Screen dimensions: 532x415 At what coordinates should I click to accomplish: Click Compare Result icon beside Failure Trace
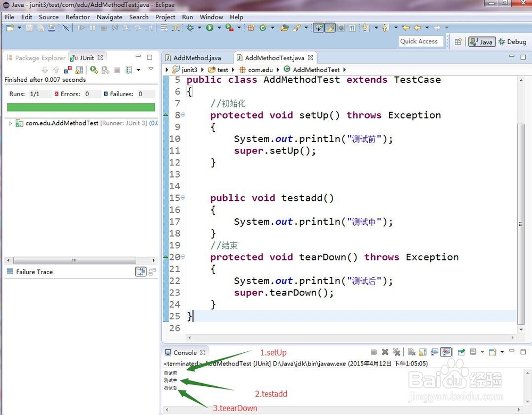152,272
